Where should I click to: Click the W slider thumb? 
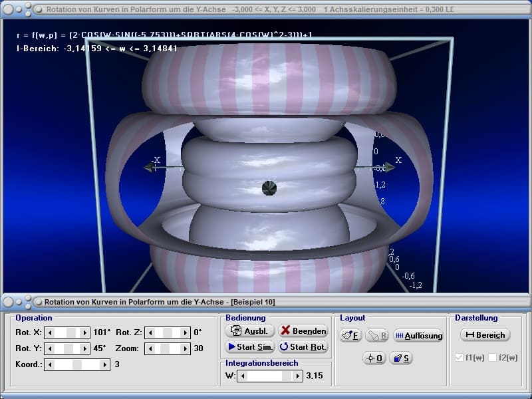[x=287, y=376]
